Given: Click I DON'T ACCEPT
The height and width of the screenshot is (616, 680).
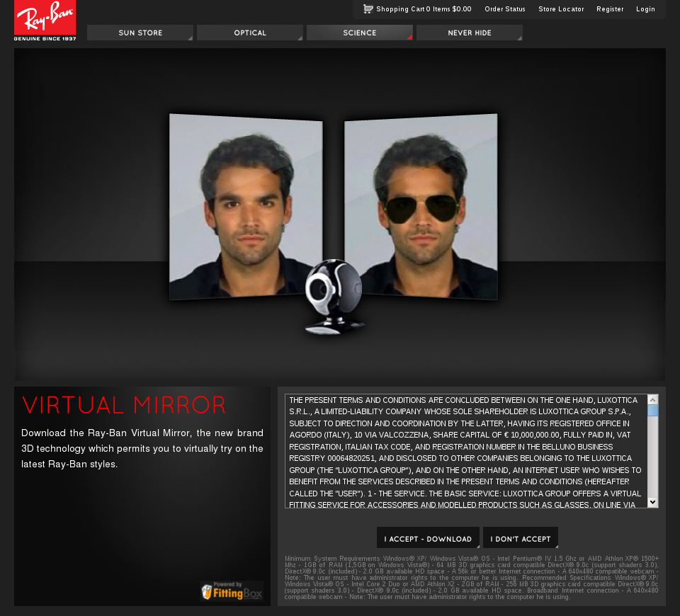Looking at the screenshot, I should tap(520, 537).
